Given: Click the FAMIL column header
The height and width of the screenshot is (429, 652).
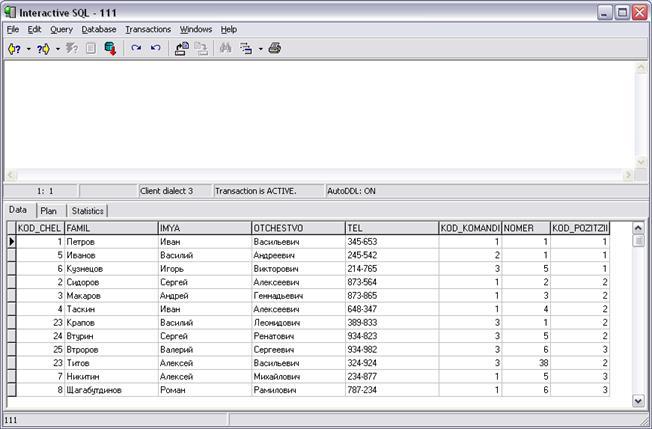Looking at the screenshot, I should click(110, 228).
